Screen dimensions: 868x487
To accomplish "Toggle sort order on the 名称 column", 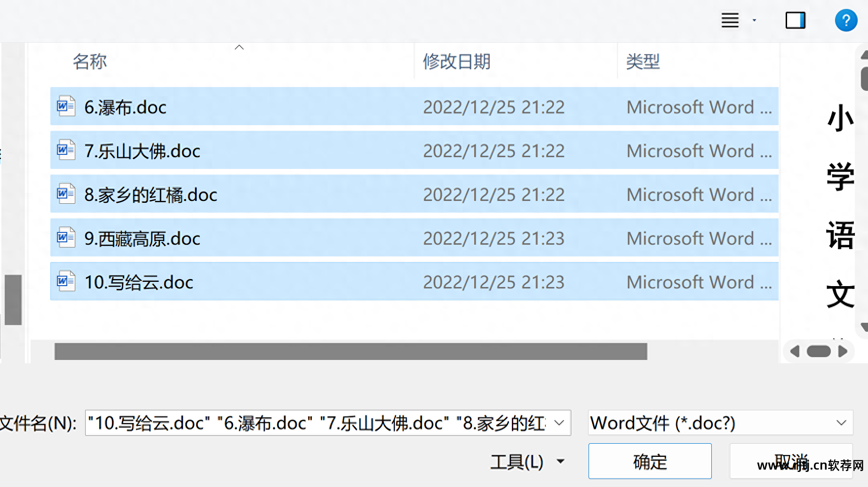I will tap(90, 61).
